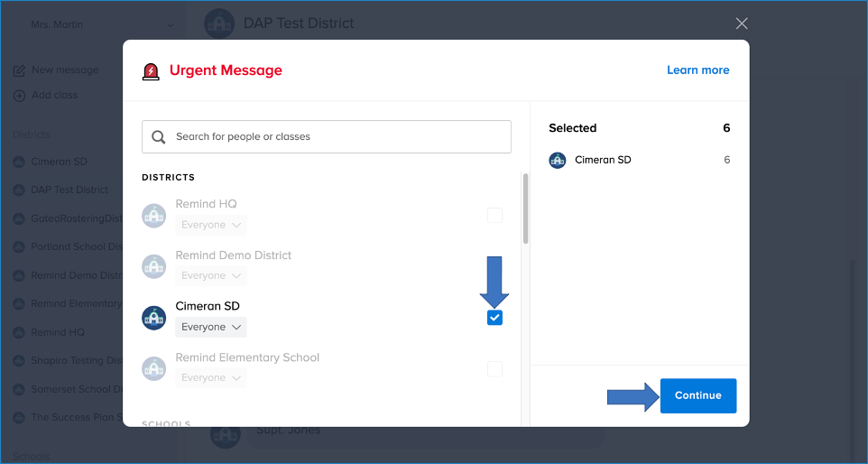868x464 pixels.
Task: Expand Everyone dropdown under Remind Demo District
Action: [211, 275]
